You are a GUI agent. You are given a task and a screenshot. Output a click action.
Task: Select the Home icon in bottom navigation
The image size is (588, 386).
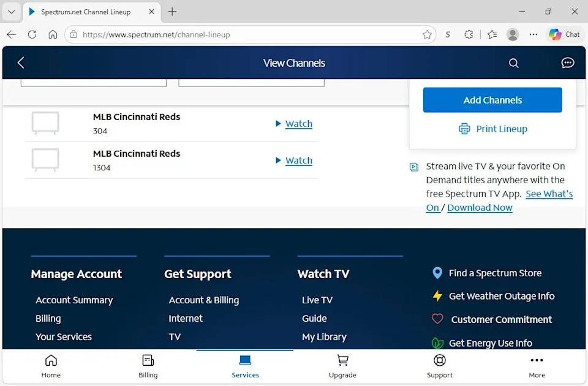(x=51, y=360)
